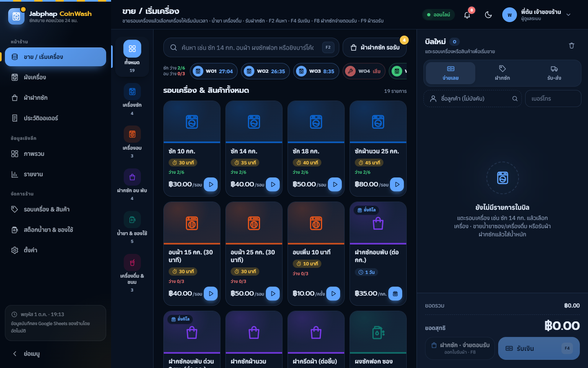Viewport: 588px width, 368px height.
Task: Start the อบผ้า 25 กก. play button
Action: pyautogui.click(x=273, y=294)
